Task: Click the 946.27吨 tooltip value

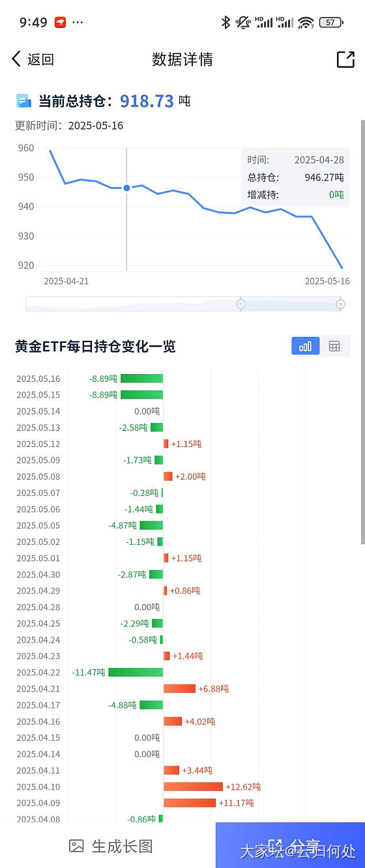Action: click(x=325, y=177)
